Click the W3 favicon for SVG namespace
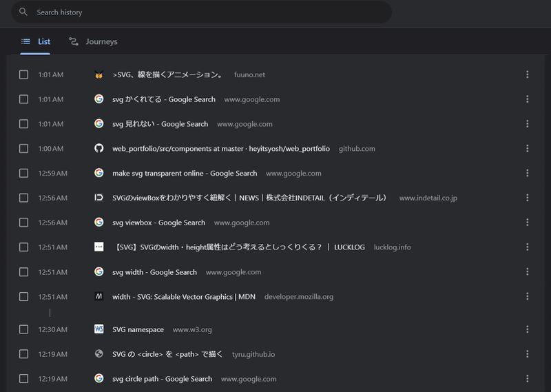The height and width of the screenshot is (392, 551). 99,330
